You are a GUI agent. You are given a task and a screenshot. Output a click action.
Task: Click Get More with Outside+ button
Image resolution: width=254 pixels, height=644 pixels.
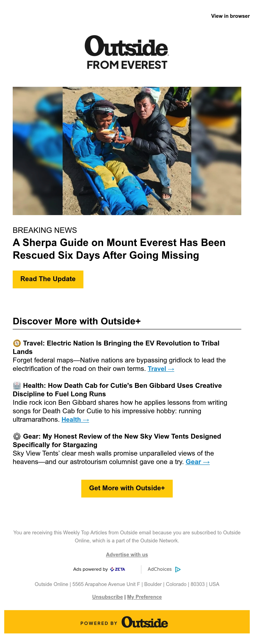point(127,488)
